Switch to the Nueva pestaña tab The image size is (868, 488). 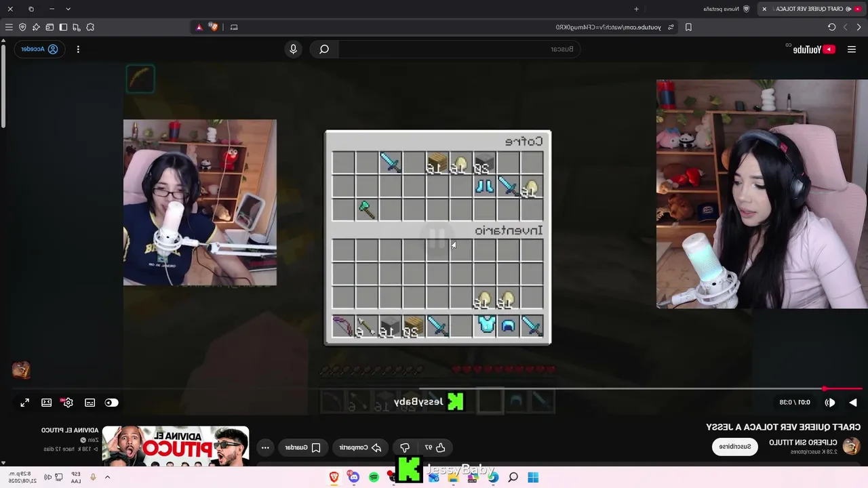tap(726, 9)
